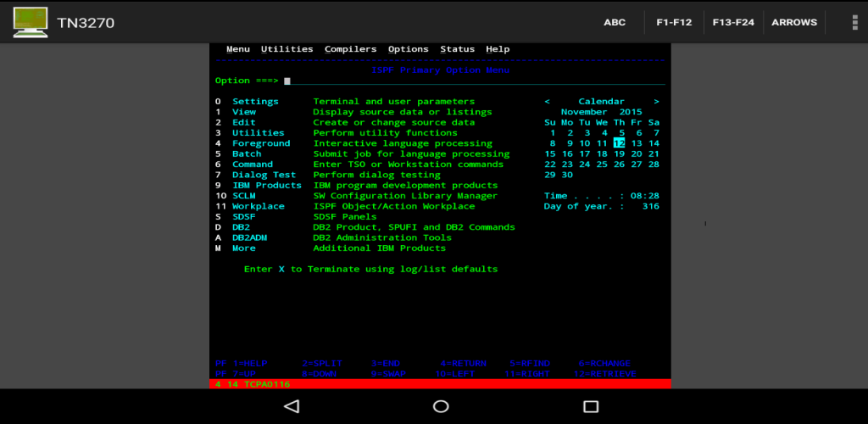Open the Utilities action bar menu
The width and height of the screenshot is (868, 424).
(x=287, y=49)
